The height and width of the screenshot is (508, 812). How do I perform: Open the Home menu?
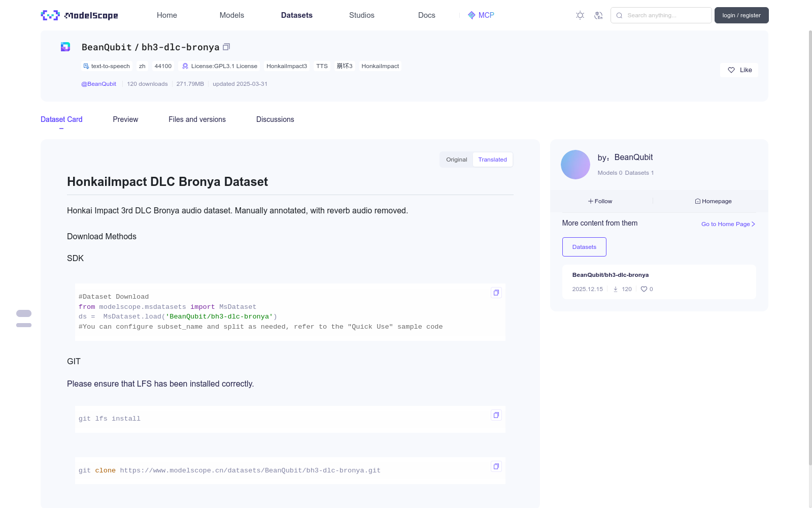(167, 15)
